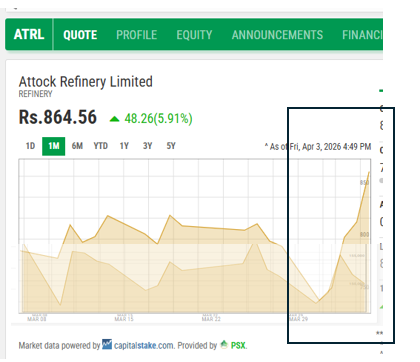This screenshot has height=362, width=420.
Task: Click the MAR 08 axis label
Action: point(37,319)
